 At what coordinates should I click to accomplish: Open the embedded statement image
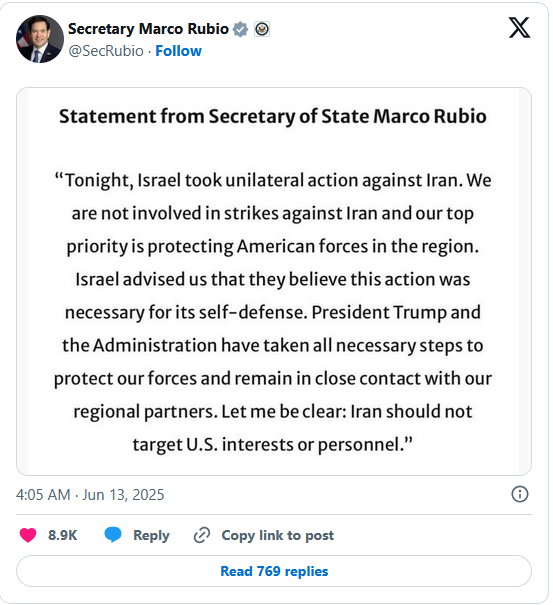coord(274,281)
